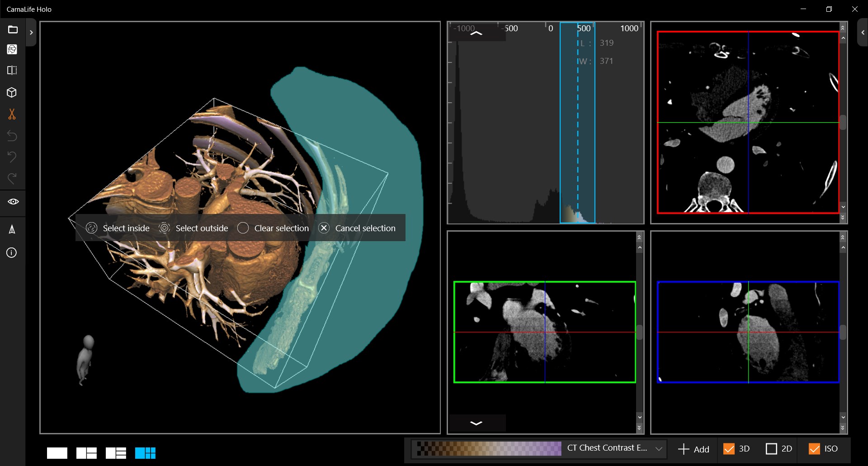Jump to last coronal slice double-down arrow
868x466 pixels.
[x=639, y=428]
